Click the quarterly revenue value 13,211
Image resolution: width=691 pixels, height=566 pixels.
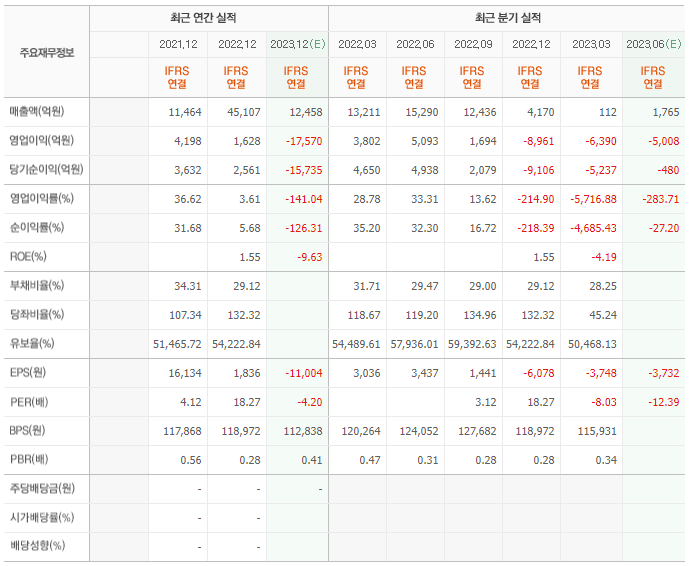point(364,112)
